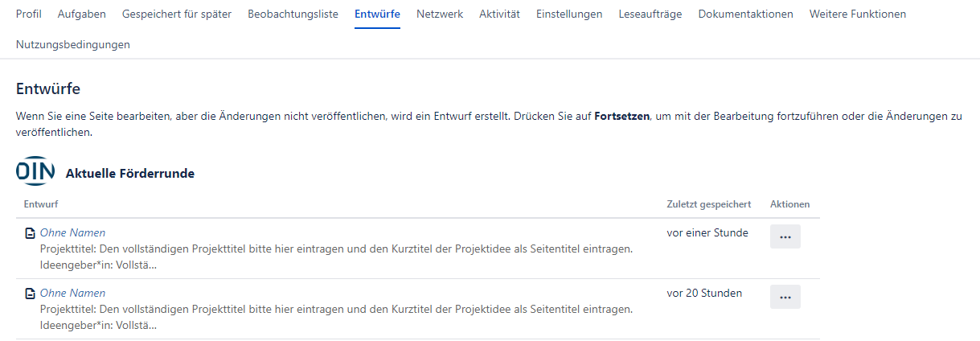The image size is (980, 341).
Task: Navigate to the Netzwerk tab
Action: (x=440, y=14)
